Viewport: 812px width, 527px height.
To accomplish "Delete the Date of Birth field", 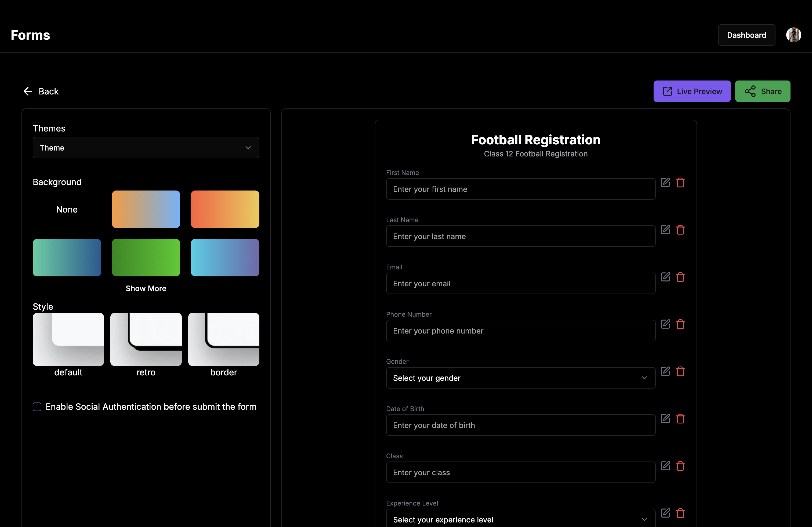I will (x=680, y=419).
